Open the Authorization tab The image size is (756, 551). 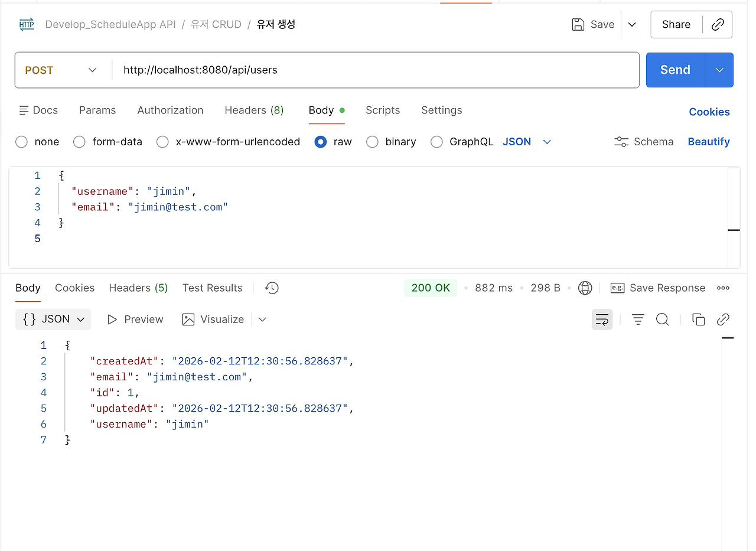click(x=170, y=110)
